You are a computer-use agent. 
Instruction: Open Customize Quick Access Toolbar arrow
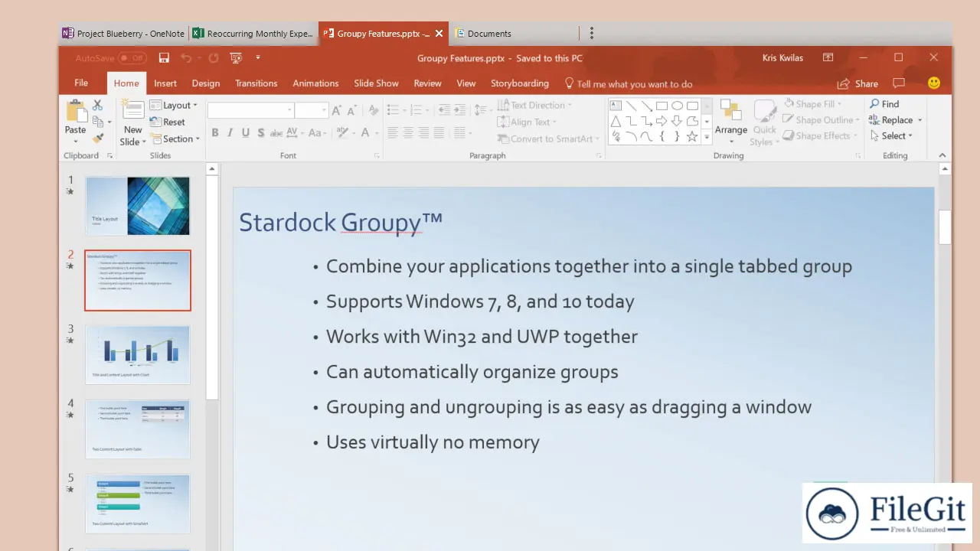258,58
